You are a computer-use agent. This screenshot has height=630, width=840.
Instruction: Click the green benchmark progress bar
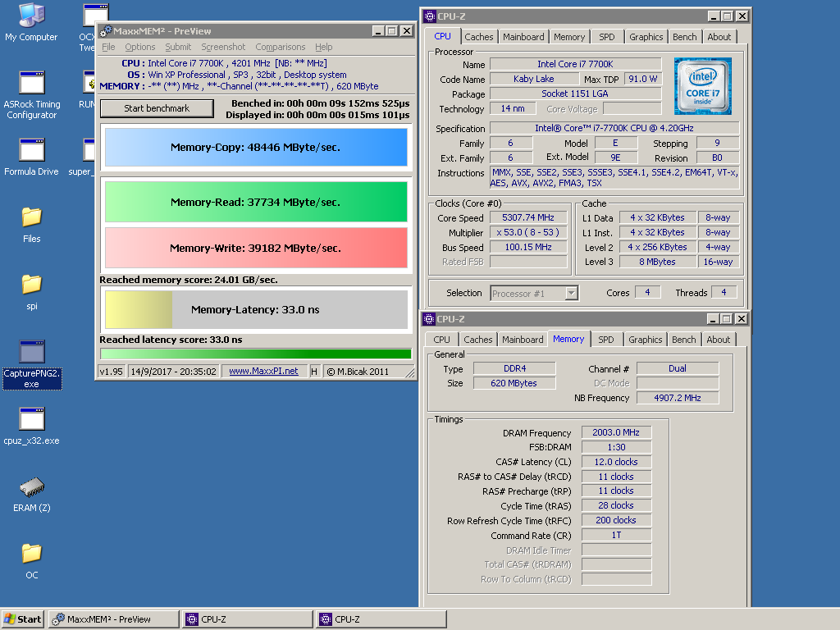pos(256,354)
